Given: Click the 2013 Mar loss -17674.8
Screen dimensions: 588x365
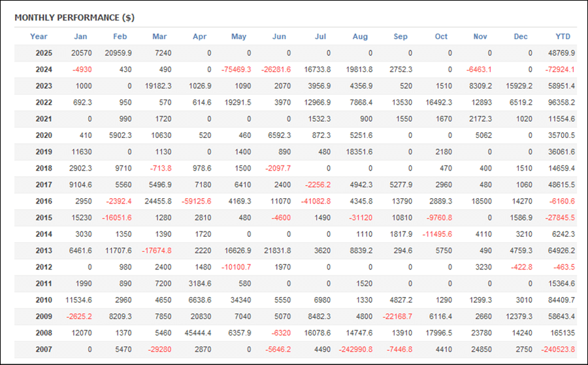Looking at the screenshot, I should click(157, 251).
